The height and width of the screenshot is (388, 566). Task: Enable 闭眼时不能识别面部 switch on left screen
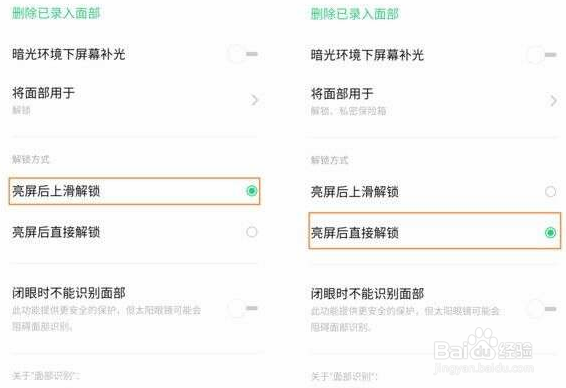[x=243, y=308]
